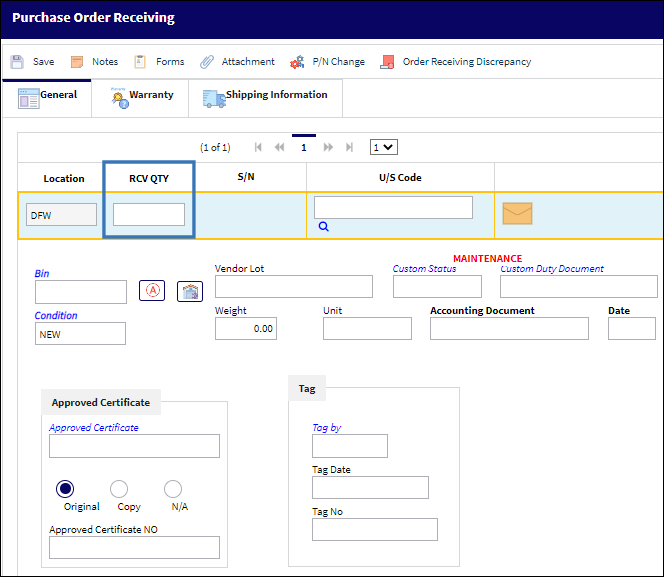The width and height of the screenshot is (664, 577).
Task: Click the Condition field showing NEW
Action: pos(80,334)
